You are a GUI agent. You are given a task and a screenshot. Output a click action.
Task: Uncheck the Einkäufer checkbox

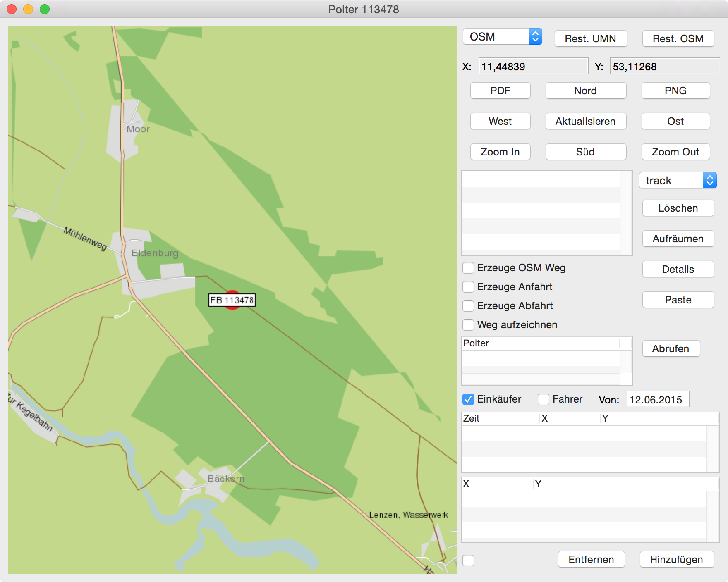(468, 399)
